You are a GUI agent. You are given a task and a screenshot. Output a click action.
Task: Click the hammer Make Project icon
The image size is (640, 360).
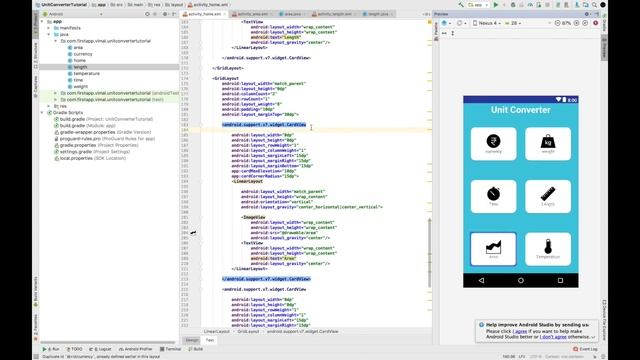(461, 5)
